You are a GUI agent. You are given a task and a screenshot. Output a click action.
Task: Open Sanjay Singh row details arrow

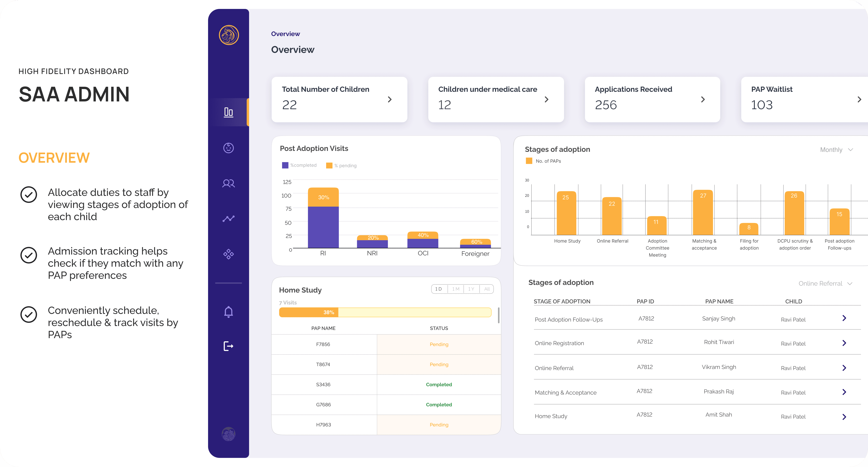[844, 318]
